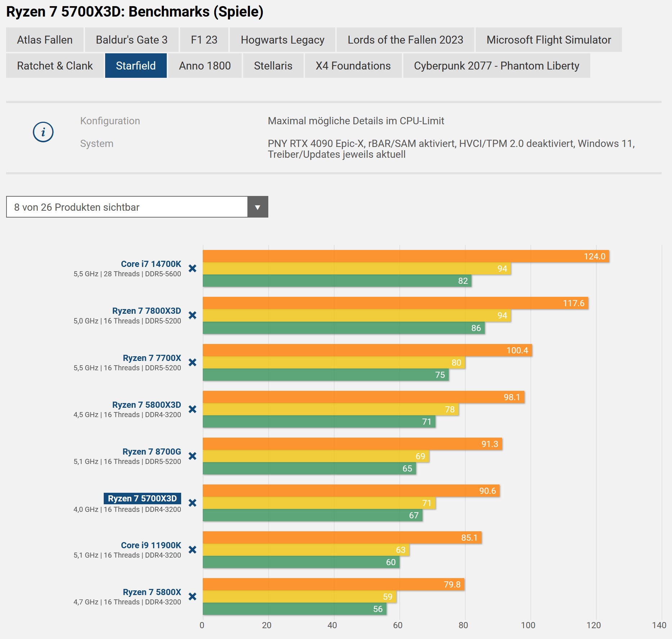Viewport: 672px width, 639px height.
Task: Remove Core i9 11900K with its X icon
Action: point(193,550)
